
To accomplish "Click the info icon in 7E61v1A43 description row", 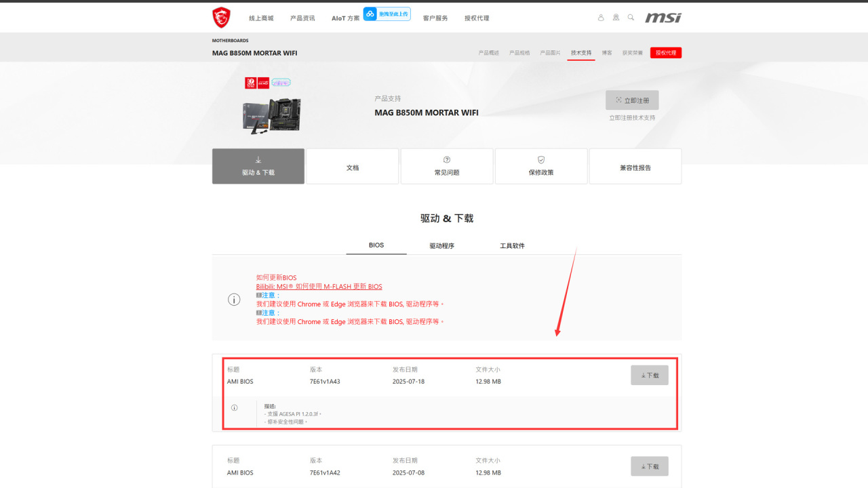I will point(235,407).
